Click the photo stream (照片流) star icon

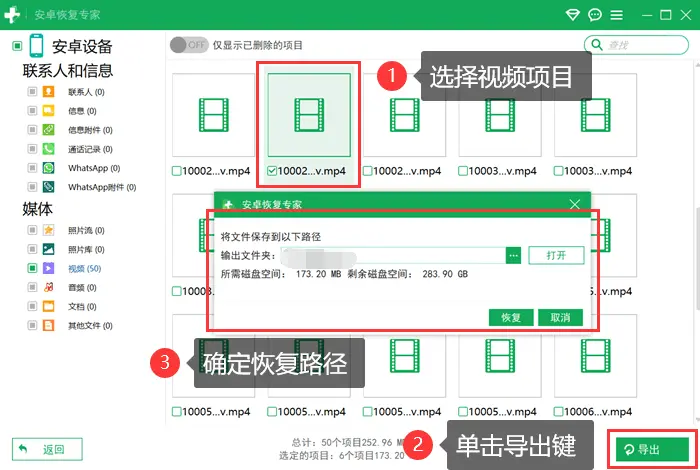[48, 230]
